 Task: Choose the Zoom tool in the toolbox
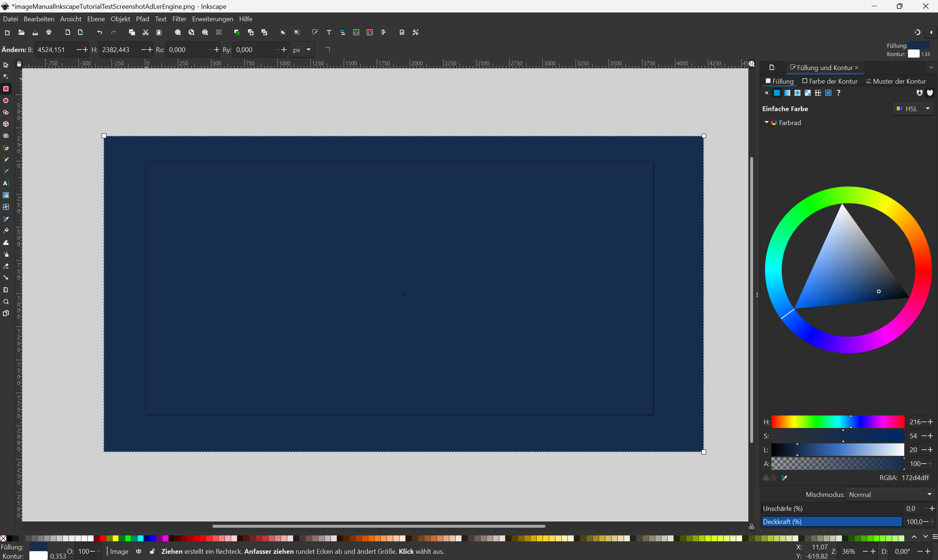pyautogui.click(x=6, y=302)
